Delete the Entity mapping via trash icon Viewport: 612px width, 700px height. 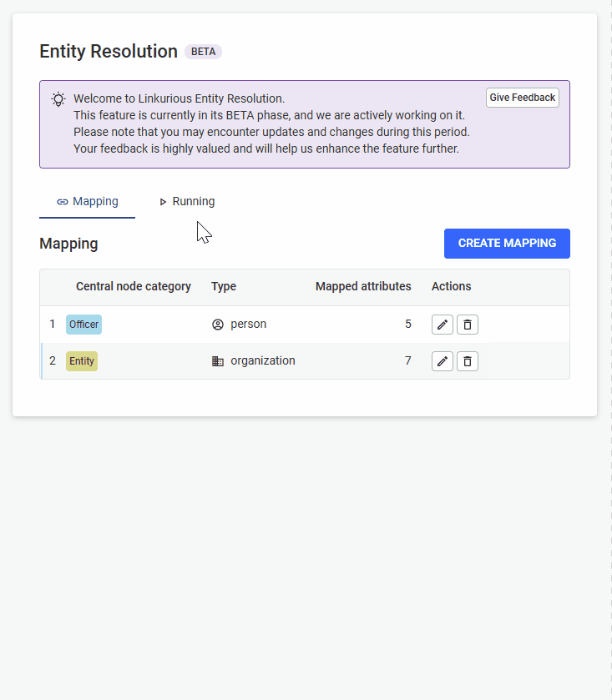click(468, 361)
